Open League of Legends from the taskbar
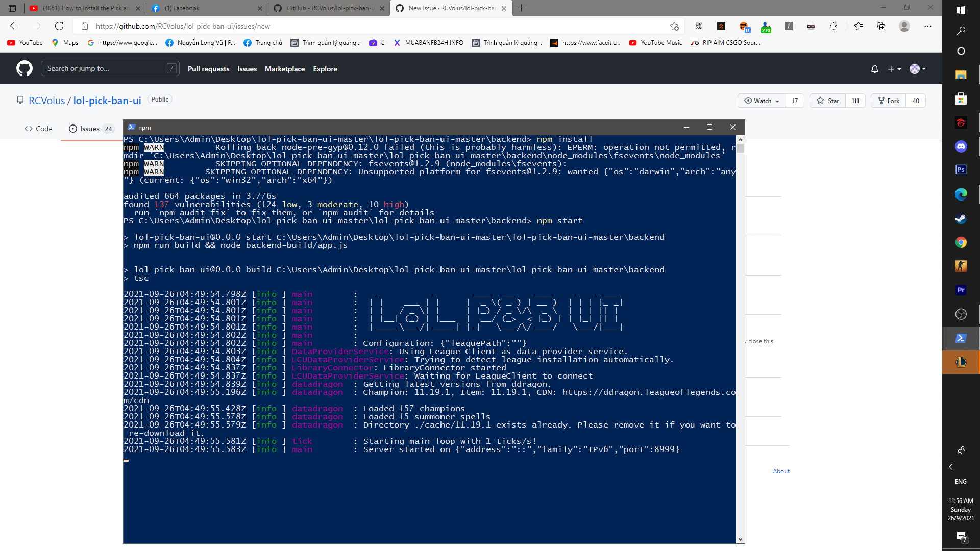980x551 pixels. pyautogui.click(x=961, y=362)
